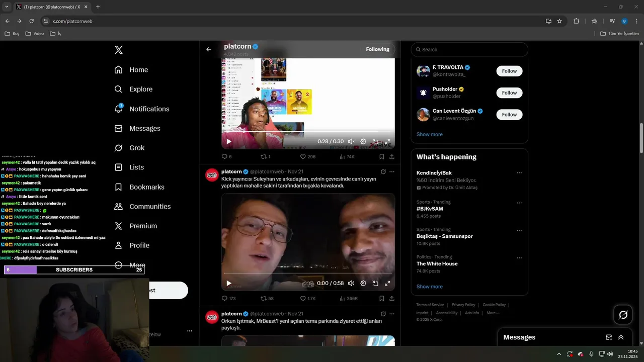Open Lists page
This screenshot has width=644, height=362.
[x=129, y=167]
